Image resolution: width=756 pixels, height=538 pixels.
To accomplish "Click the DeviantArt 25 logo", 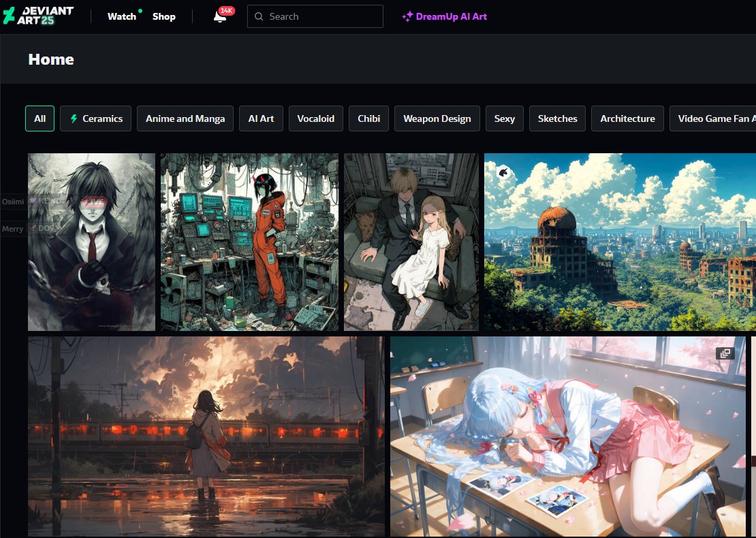I will click(x=38, y=16).
